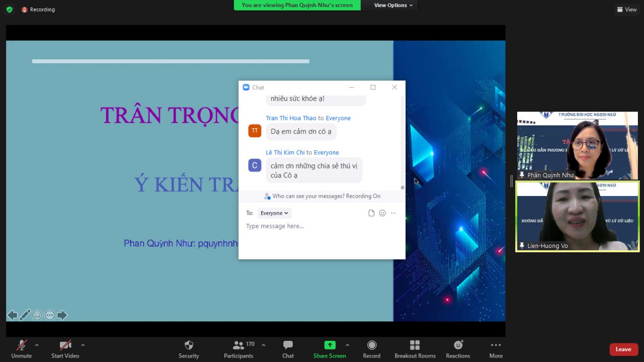Open the Security shield icon
This screenshot has width=644, height=362.
(189, 345)
